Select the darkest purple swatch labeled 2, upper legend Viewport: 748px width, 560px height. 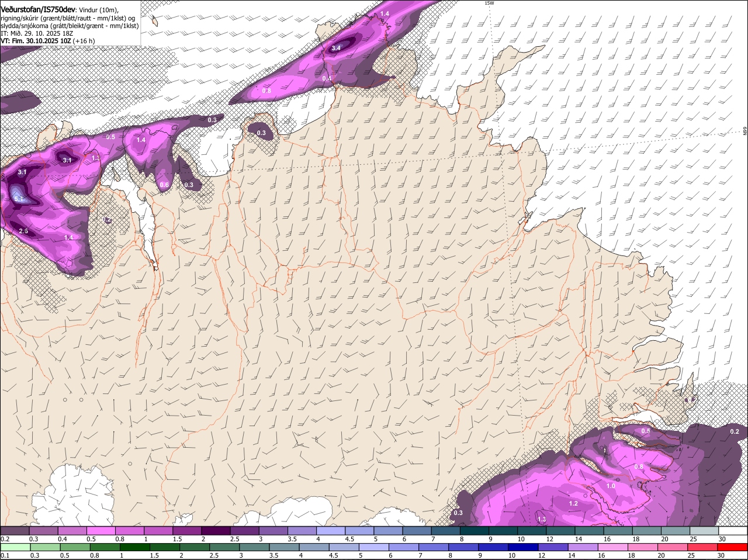tap(215, 531)
